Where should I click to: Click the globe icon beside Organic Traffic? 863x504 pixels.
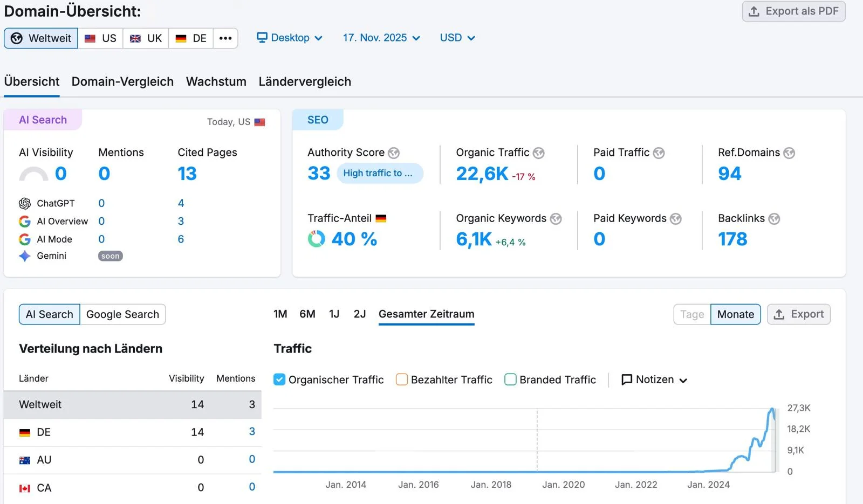click(538, 153)
